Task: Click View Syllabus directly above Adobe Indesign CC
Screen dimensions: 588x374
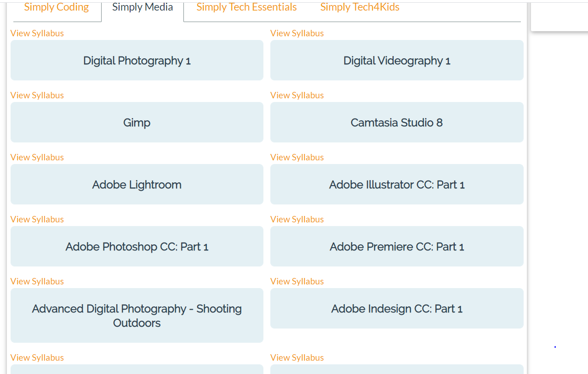Action: pos(297,281)
